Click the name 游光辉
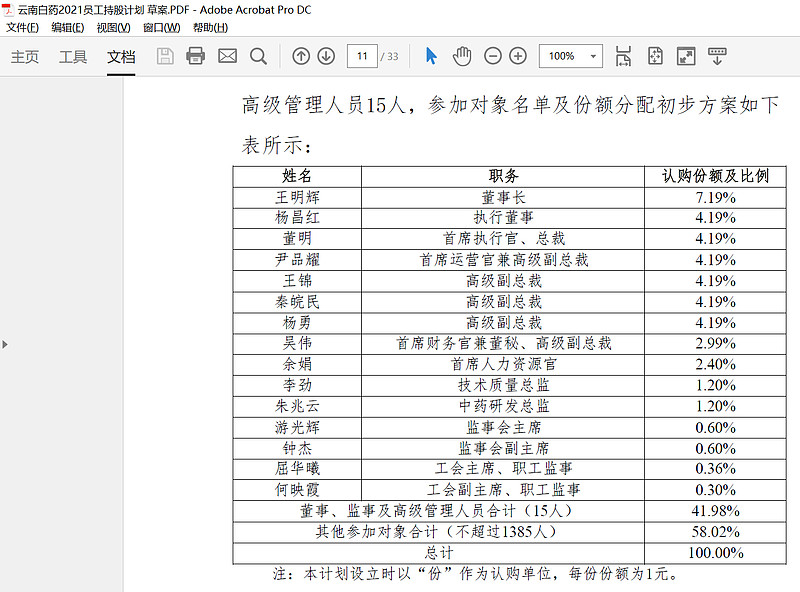The width and height of the screenshot is (800, 592). point(297,428)
